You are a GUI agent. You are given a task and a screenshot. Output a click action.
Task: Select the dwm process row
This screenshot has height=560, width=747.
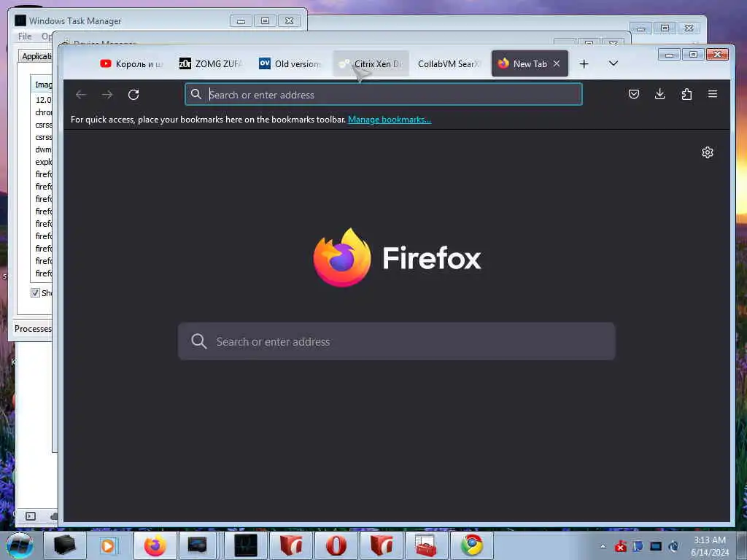tap(42, 149)
